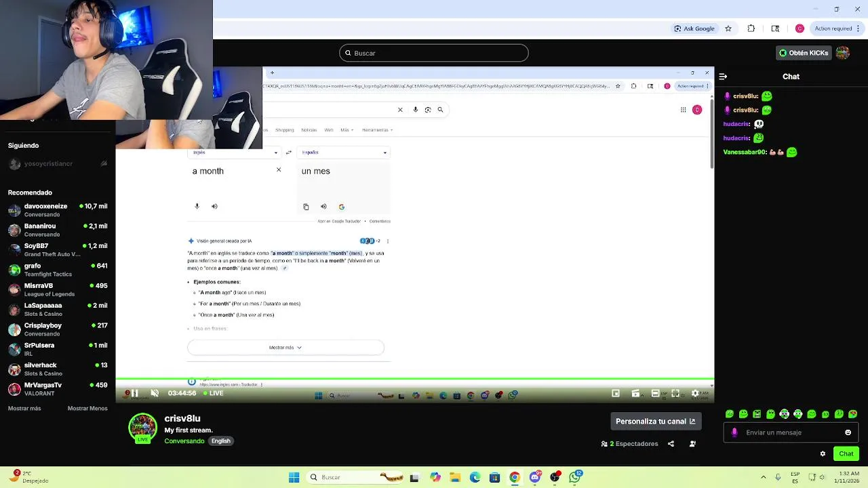Listen to translated text speaker icon
This screenshot has height=488, width=868.
click(323, 207)
